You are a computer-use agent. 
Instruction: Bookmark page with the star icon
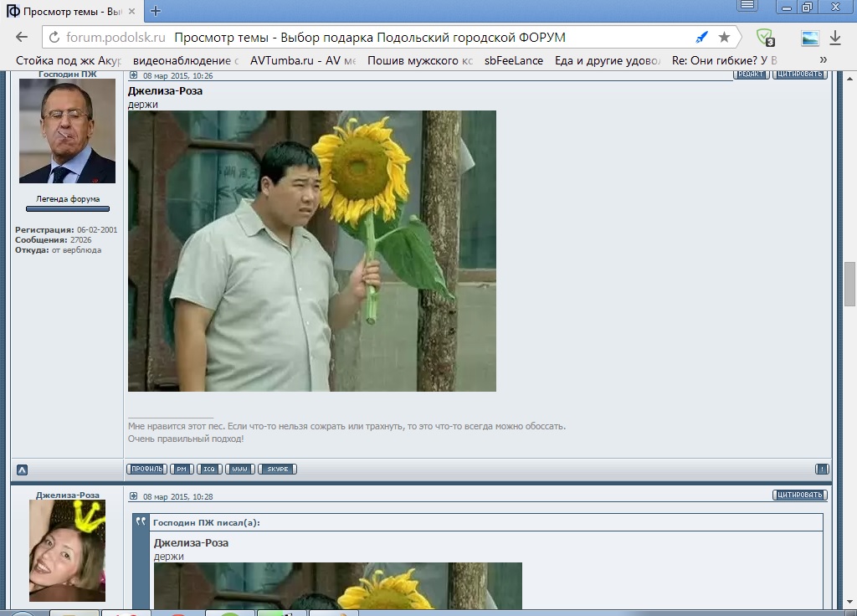point(724,38)
